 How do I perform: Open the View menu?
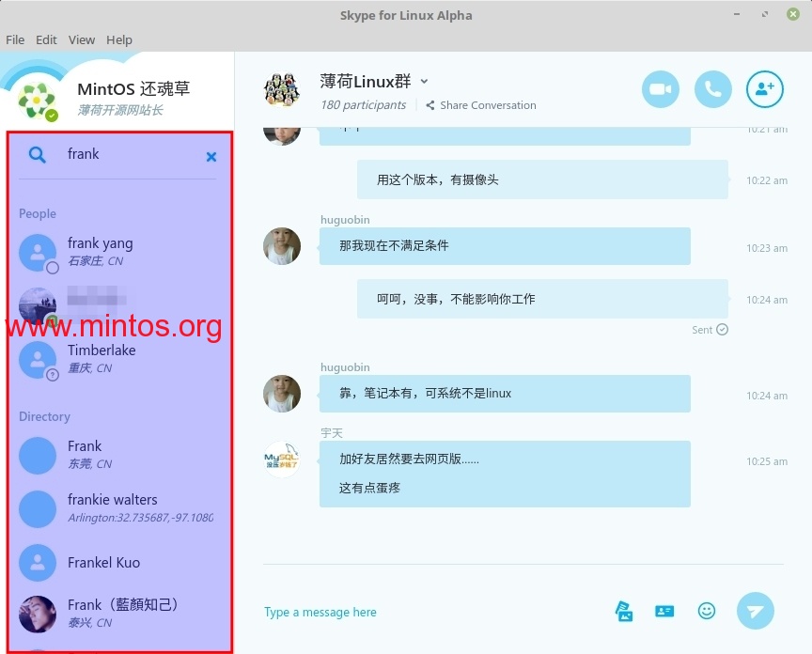82,39
